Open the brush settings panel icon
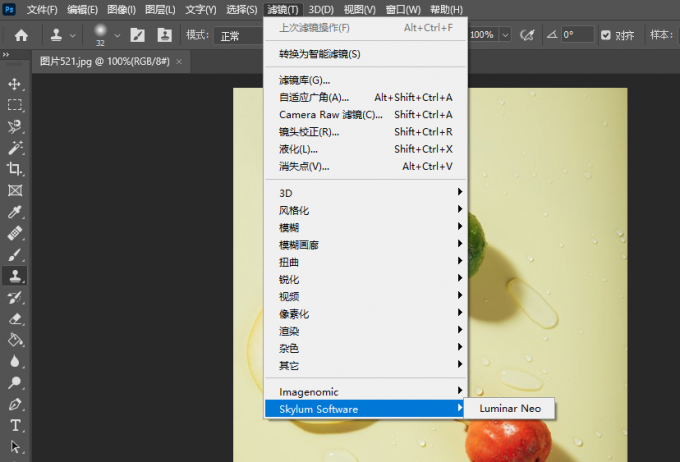 tap(137, 35)
